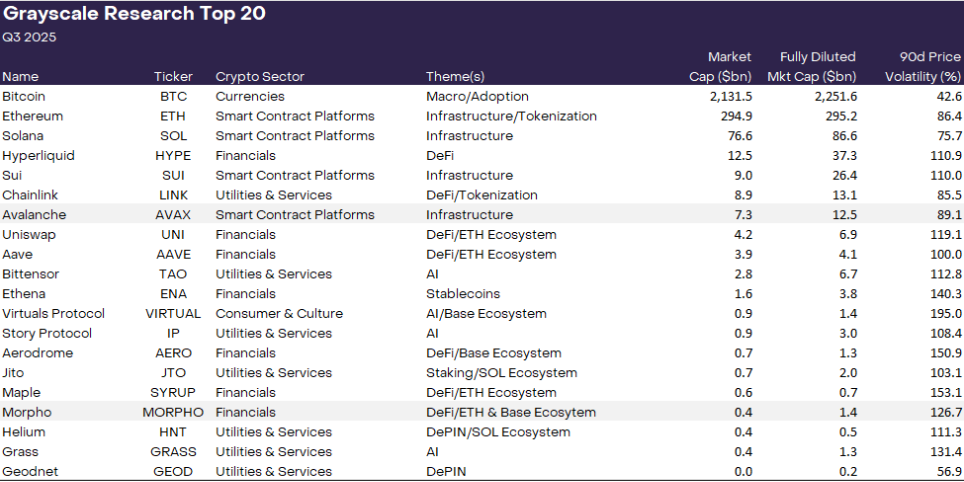
Task: Select Uniswap's volatility '119.1'
Action: [946, 234]
